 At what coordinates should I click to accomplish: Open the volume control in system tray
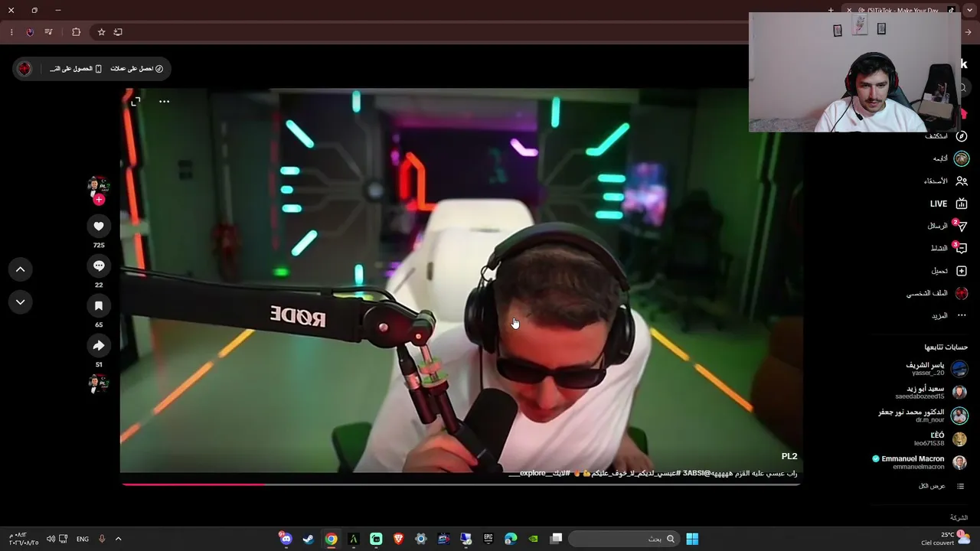pos(51,539)
